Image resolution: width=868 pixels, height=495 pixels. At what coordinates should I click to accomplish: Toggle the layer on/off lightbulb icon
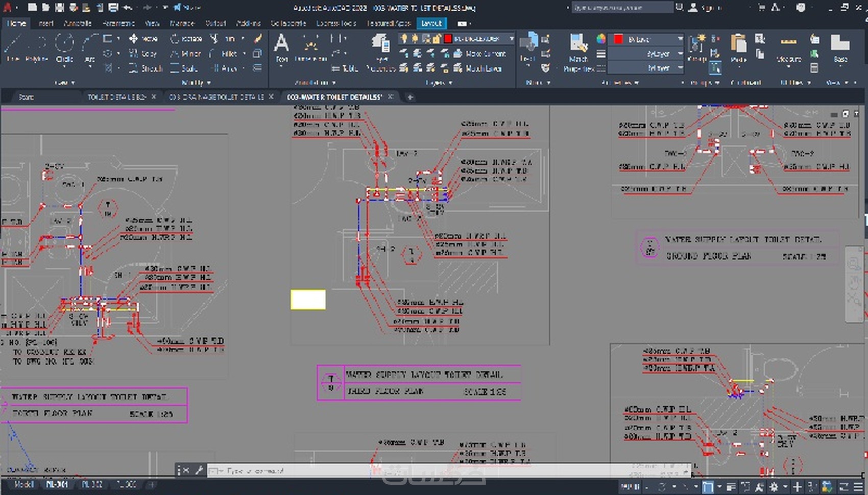[x=404, y=39]
